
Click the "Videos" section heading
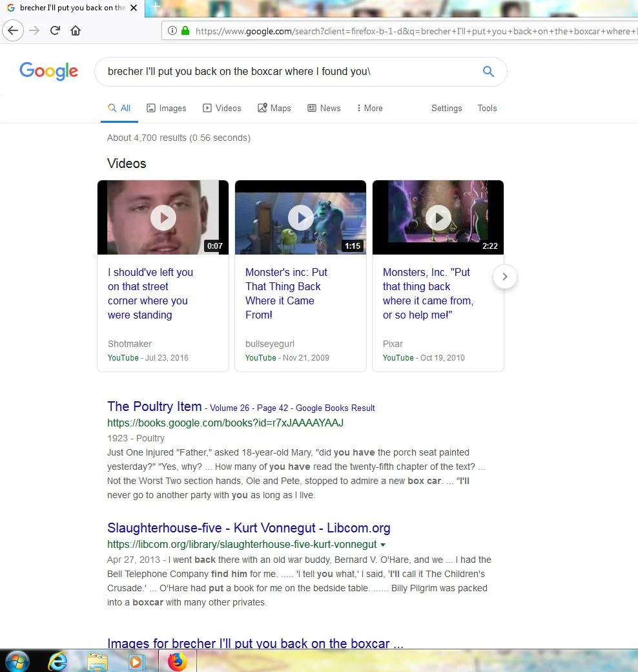point(127,163)
